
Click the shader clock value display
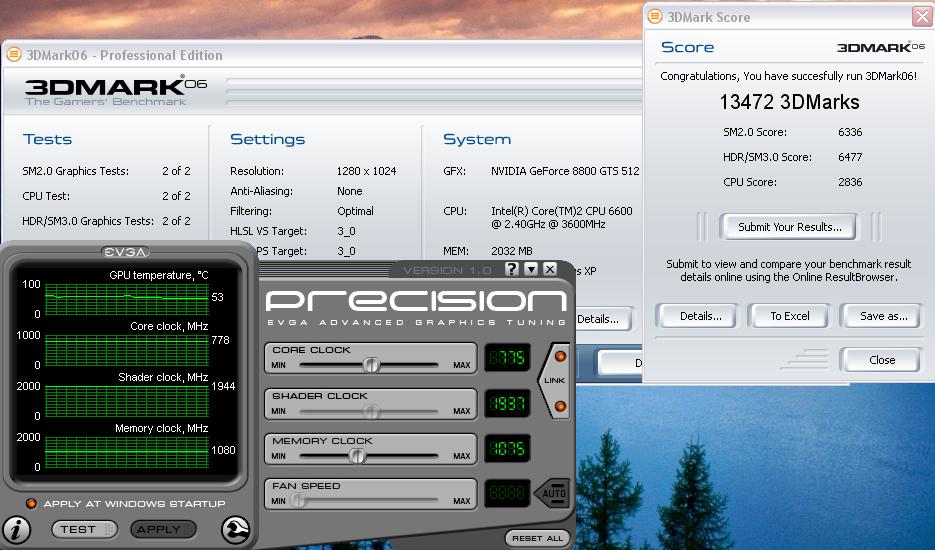(x=507, y=403)
